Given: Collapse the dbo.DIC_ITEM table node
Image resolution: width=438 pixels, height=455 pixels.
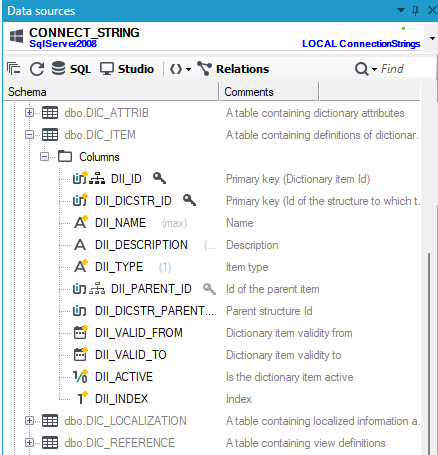Looking at the screenshot, I should [x=29, y=135].
